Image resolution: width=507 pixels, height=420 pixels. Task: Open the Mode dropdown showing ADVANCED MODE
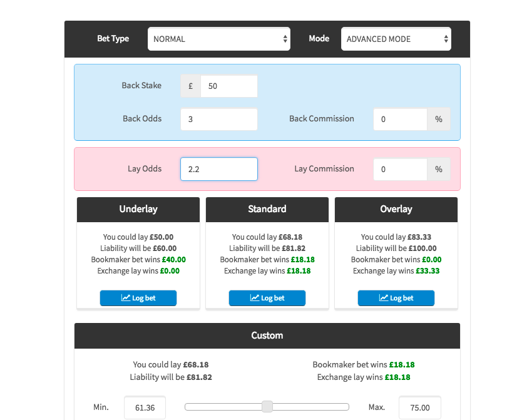click(x=396, y=39)
